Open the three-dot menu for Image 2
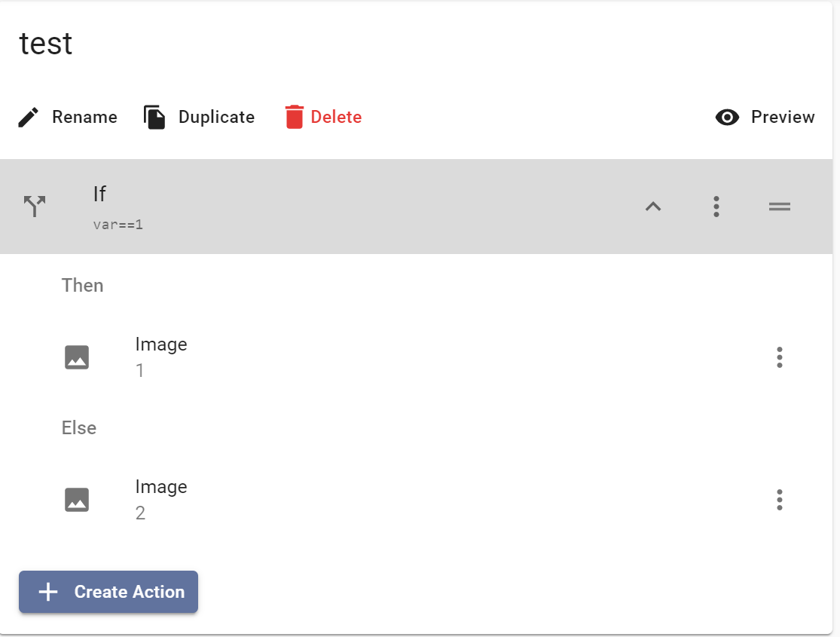This screenshot has height=637, width=840. [x=780, y=500]
